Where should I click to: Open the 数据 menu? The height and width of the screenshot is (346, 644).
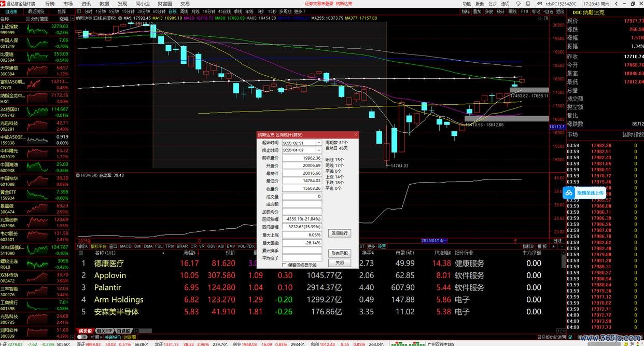[x=104, y=3]
